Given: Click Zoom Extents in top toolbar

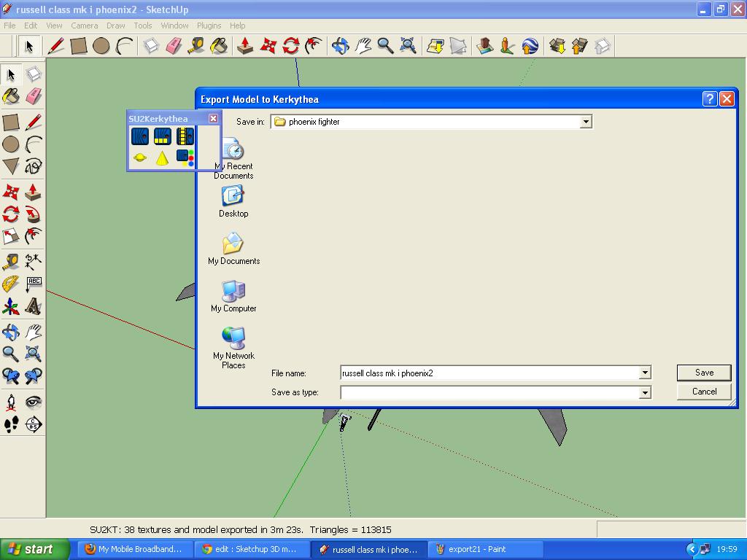Looking at the screenshot, I should click(409, 46).
